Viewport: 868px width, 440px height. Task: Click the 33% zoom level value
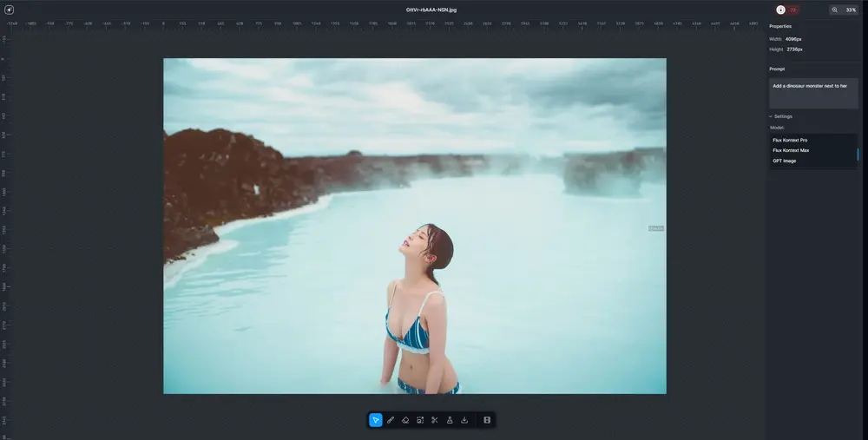click(x=852, y=10)
